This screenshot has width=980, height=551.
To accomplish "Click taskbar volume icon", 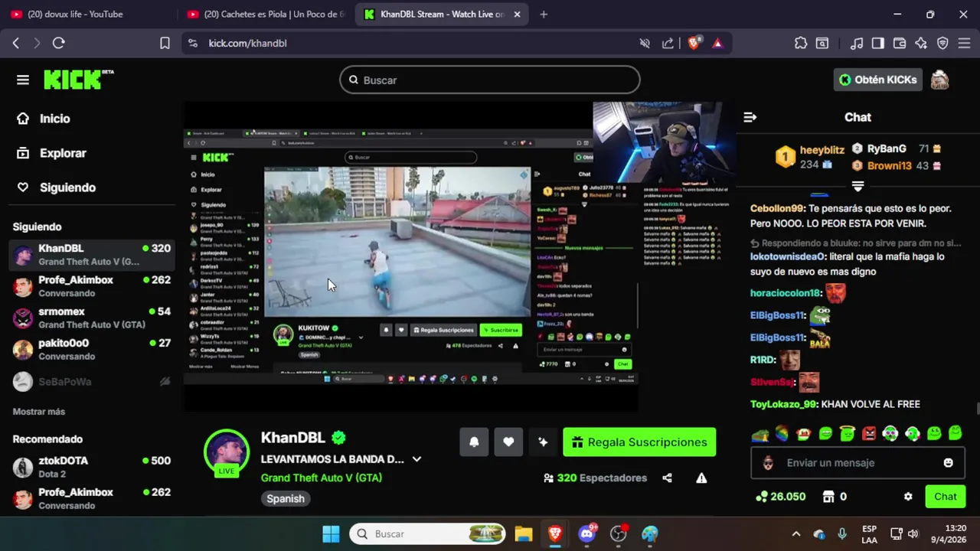I will click(913, 534).
